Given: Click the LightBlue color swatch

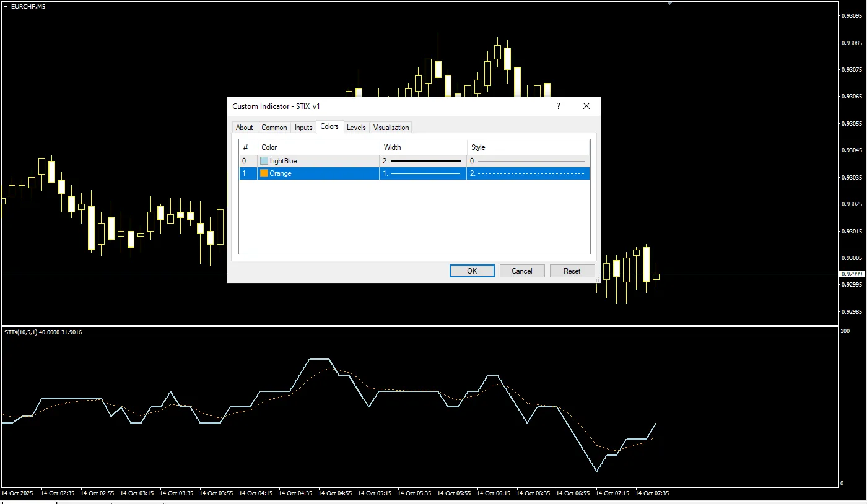Looking at the screenshot, I should pos(264,161).
